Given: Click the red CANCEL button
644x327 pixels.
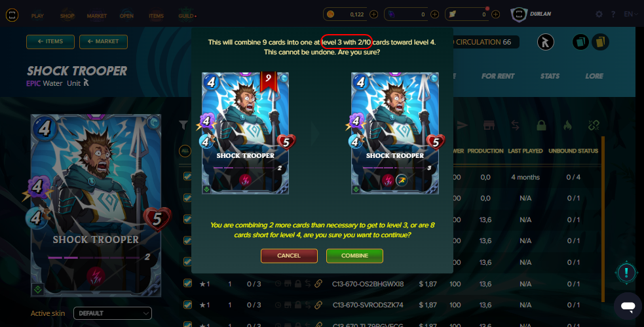Looking at the screenshot, I should point(289,256).
